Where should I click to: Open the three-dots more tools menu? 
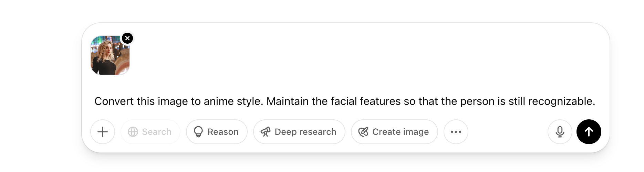click(x=456, y=132)
